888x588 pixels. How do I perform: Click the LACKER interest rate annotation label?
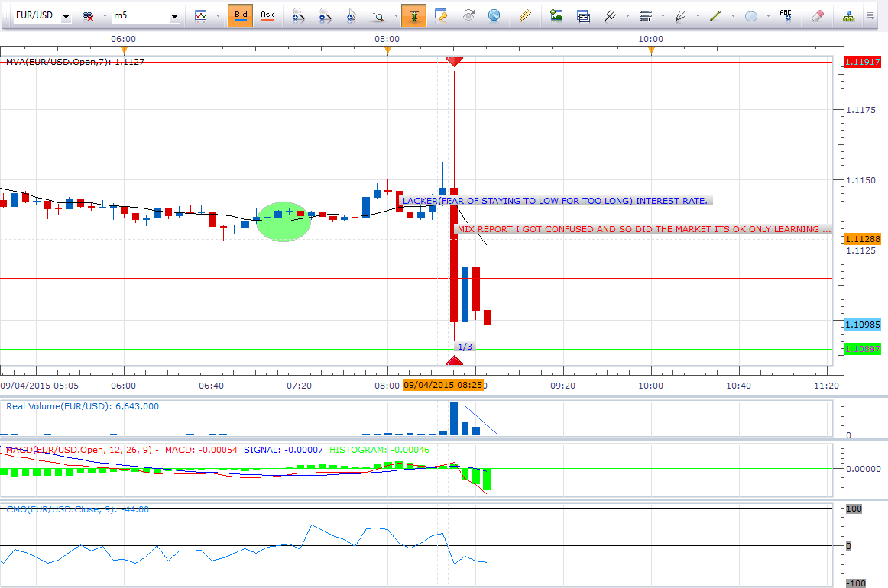coord(556,201)
